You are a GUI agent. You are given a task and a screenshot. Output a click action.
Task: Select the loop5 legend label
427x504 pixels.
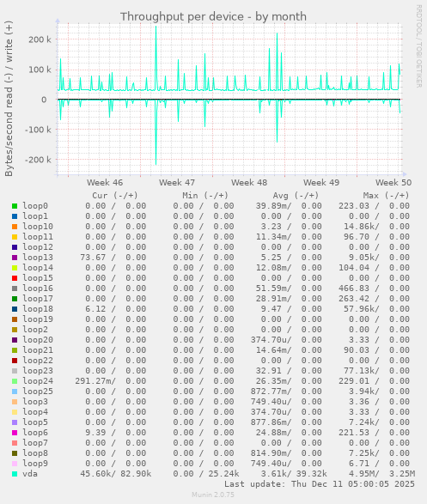(x=35, y=422)
